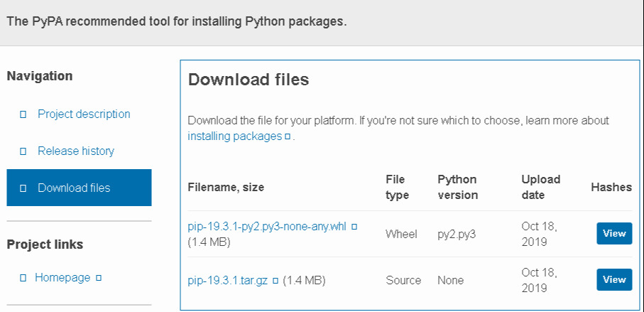Download the pip-19.3.1.tar.gz source file

[x=227, y=280]
